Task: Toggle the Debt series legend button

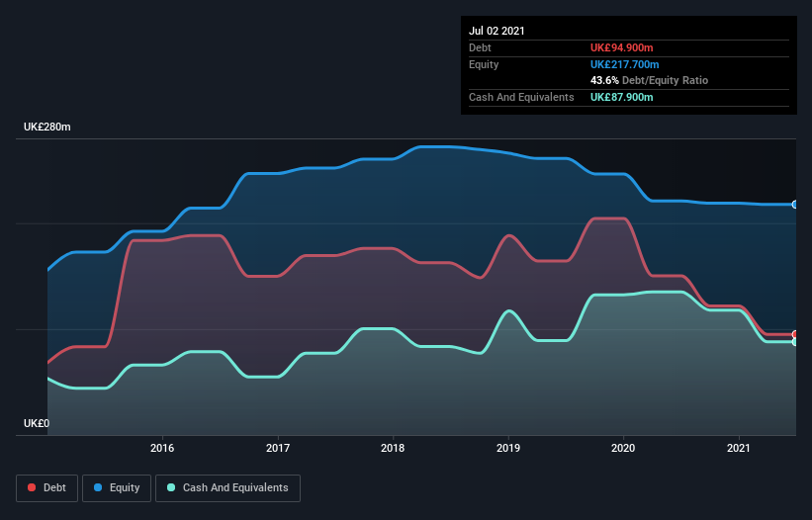Action: point(46,488)
